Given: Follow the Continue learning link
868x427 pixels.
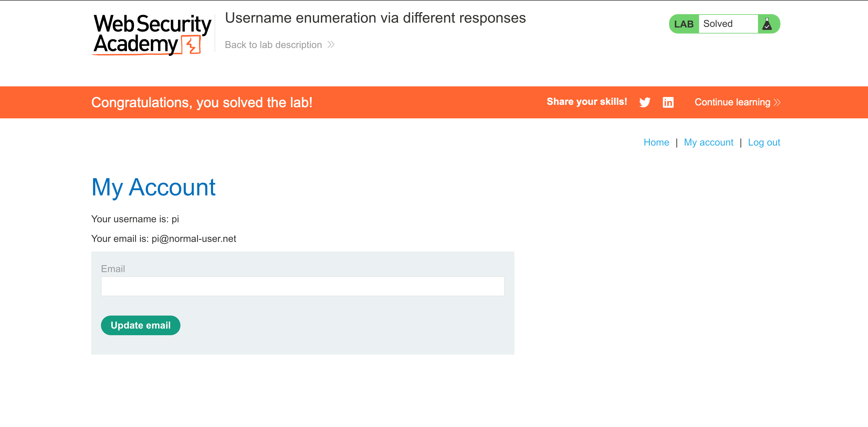Looking at the screenshot, I should (732, 102).
